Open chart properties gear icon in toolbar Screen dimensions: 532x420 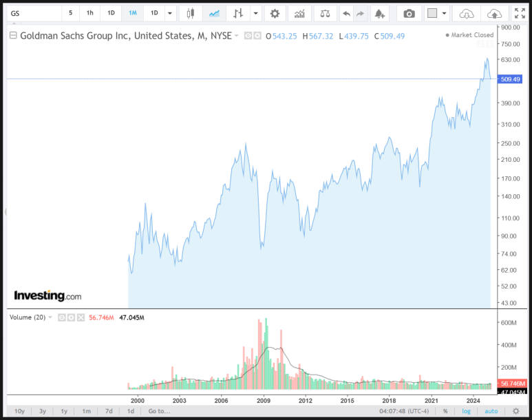pos(275,14)
